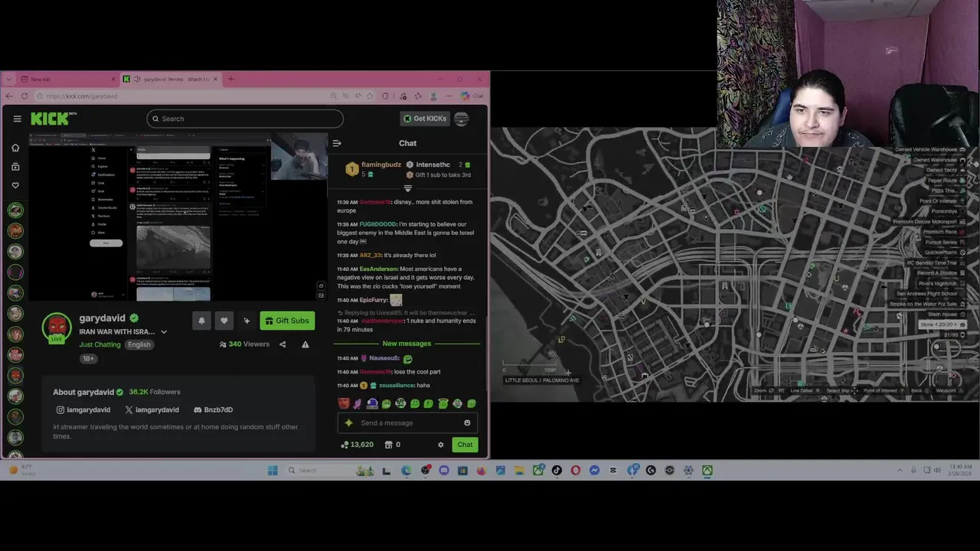Open the emoji picker in chat input
Viewport: 980px width, 551px height.
(x=467, y=423)
